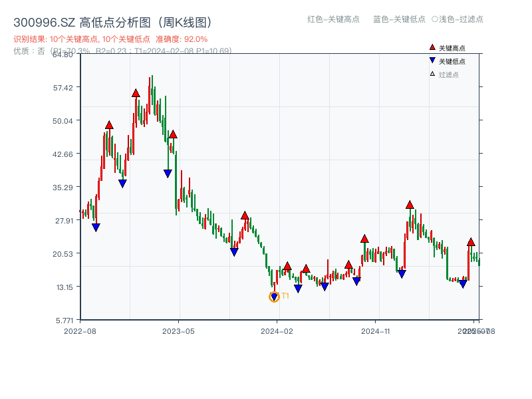Toggle the 过滤点 legend entry
This screenshot has height=399, width=532.
point(444,74)
